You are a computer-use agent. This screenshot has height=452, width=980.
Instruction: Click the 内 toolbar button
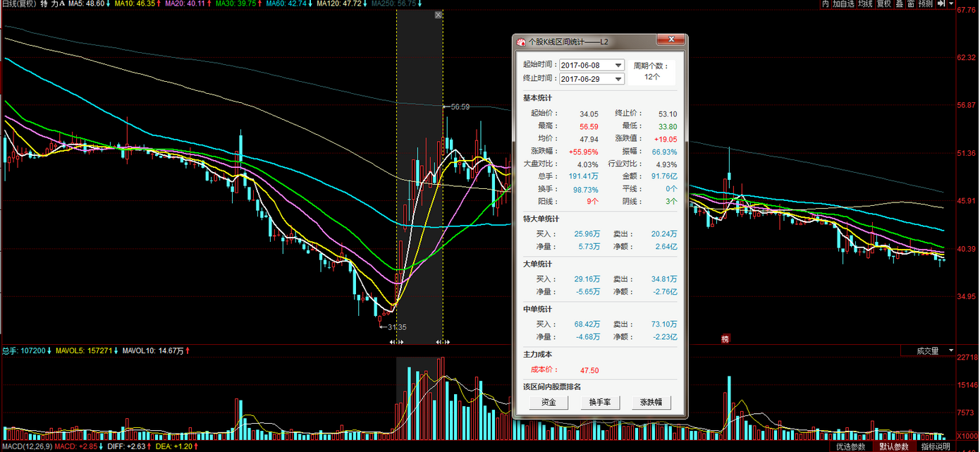tap(825, 4)
